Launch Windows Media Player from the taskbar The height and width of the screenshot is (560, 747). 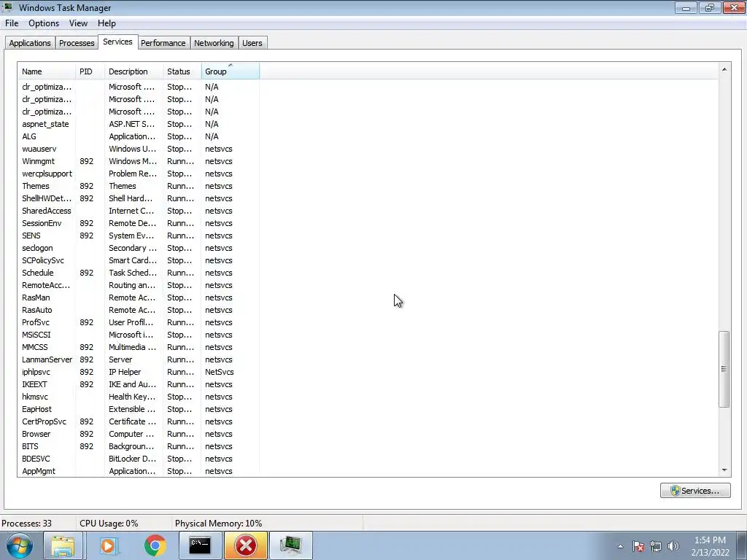coord(109,545)
